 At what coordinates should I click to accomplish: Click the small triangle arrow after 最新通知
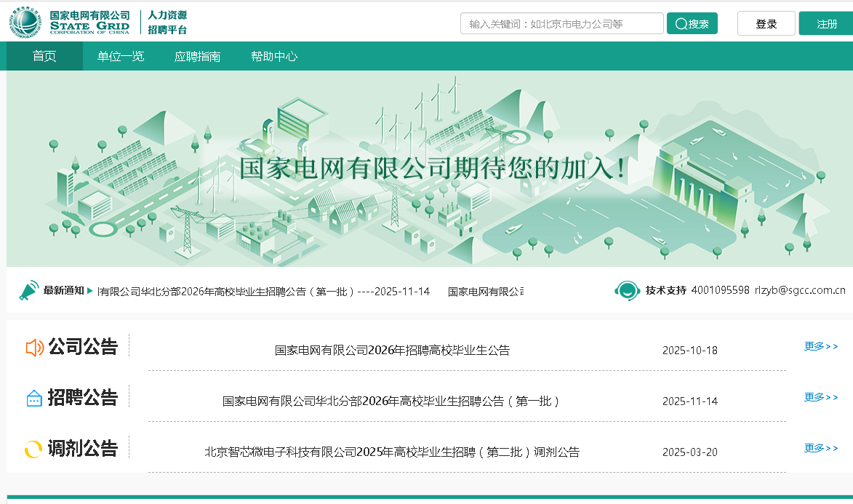pyautogui.click(x=90, y=291)
